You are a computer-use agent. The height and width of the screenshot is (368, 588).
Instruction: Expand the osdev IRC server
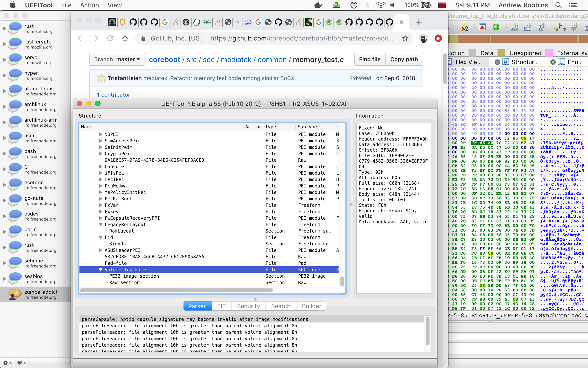[x=4, y=216]
